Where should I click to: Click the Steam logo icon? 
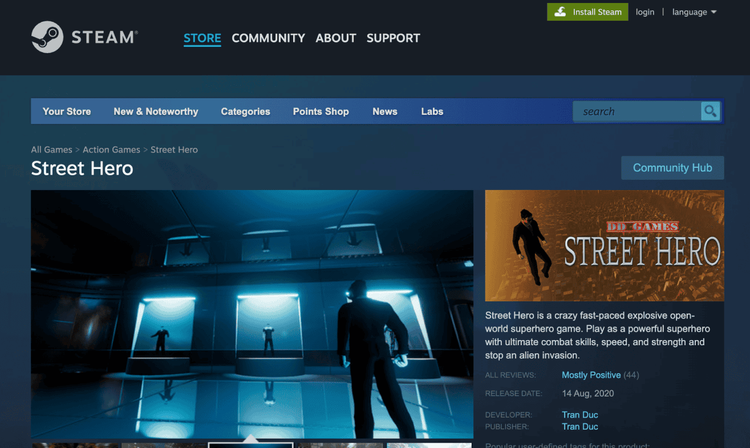coord(47,37)
